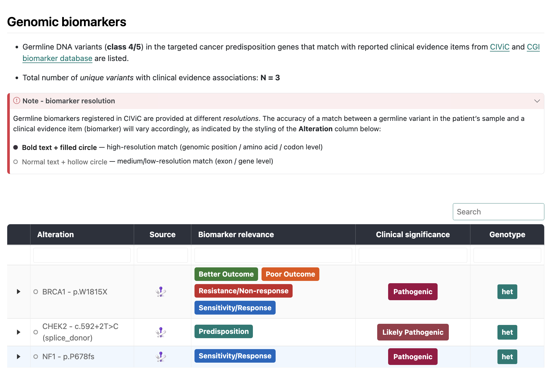This screenshot has height=392, width=557.
Task: Focus the Clinical significance filter field
Action: (x=413, y=255)
